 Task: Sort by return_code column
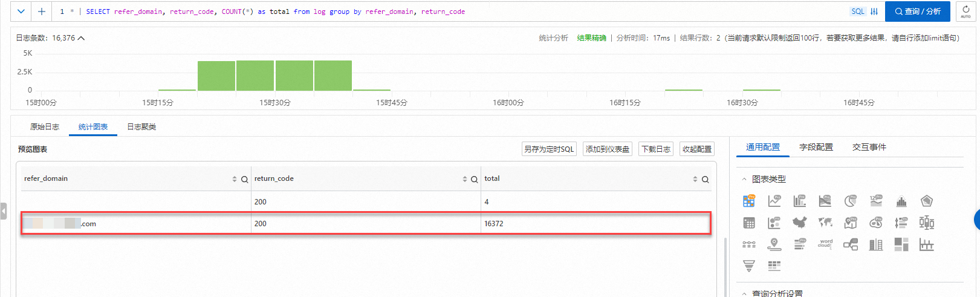click(465, 180)
